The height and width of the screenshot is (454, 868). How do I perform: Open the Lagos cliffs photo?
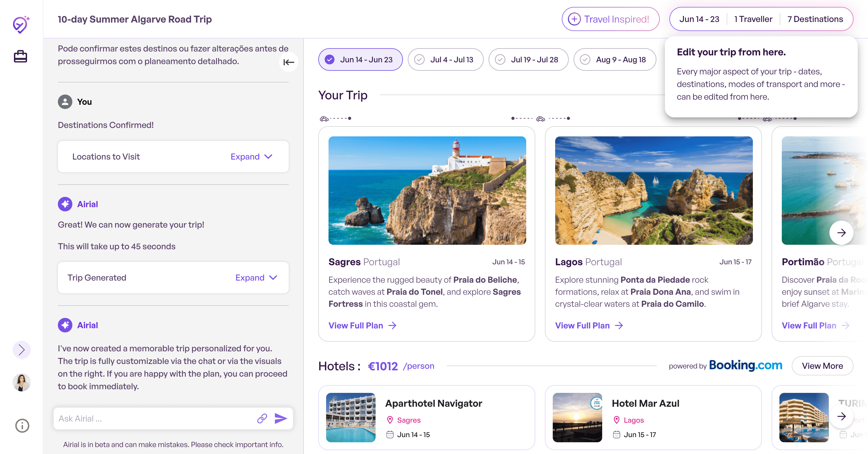point(654,191)
